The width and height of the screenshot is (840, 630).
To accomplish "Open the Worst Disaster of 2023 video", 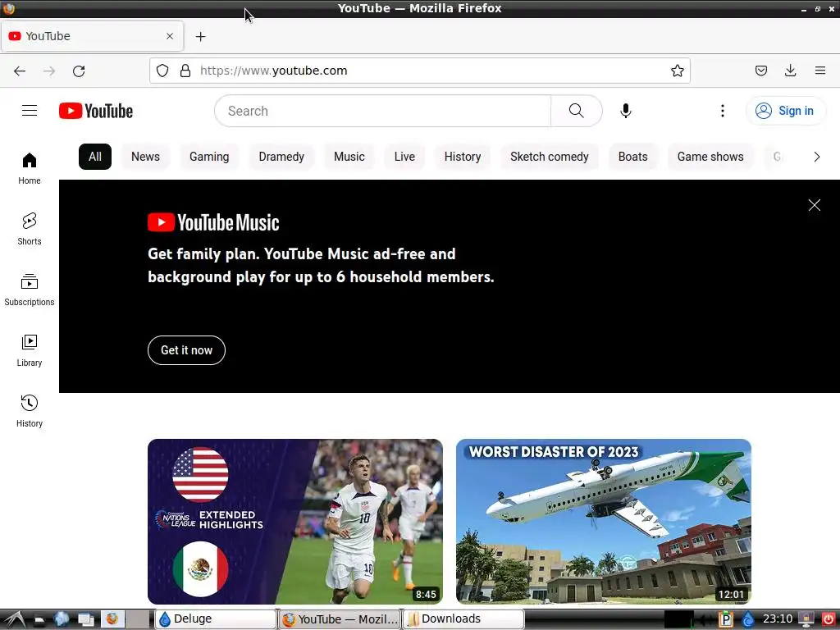I will click(x=604, y=521).
